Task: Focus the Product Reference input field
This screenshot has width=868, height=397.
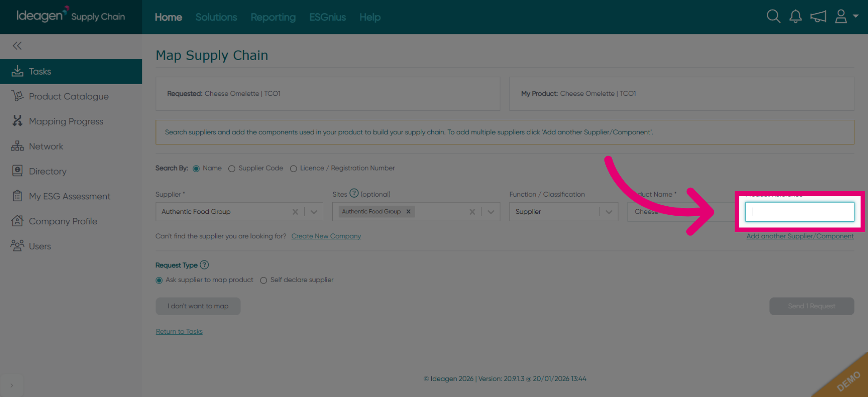Action: pos(800,212)
